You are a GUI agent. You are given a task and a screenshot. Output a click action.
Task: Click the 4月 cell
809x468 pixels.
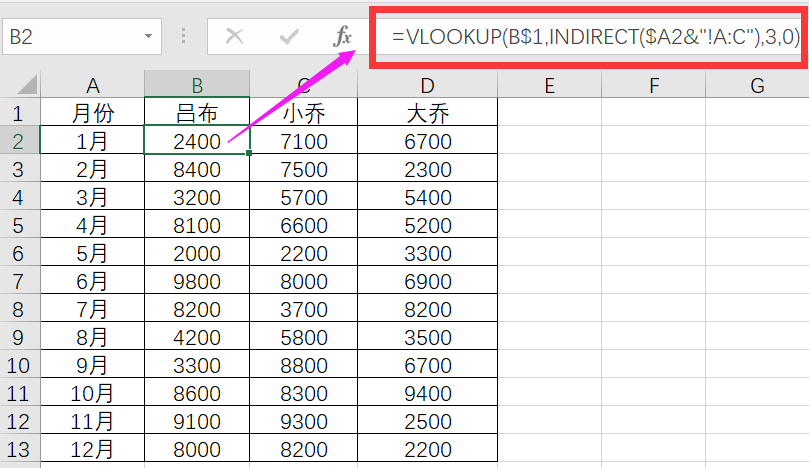pyautogui.click(x=92, y=225)
